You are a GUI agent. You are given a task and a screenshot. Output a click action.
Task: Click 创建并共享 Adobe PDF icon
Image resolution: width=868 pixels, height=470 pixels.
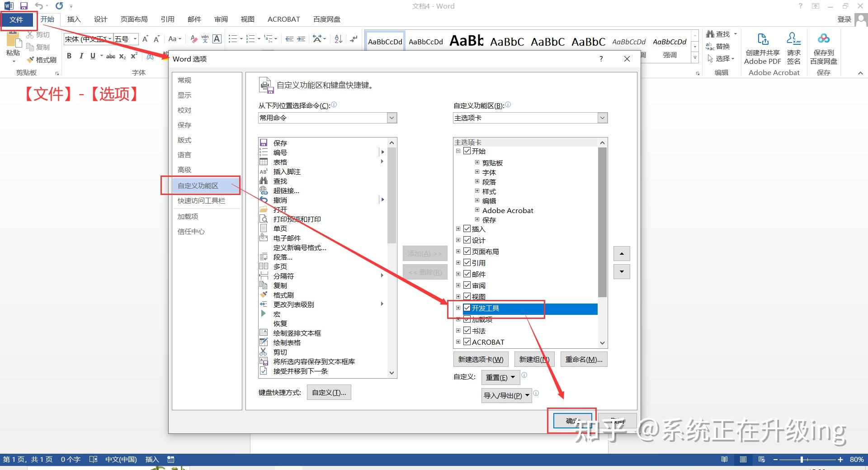click(x=763, y=49)
